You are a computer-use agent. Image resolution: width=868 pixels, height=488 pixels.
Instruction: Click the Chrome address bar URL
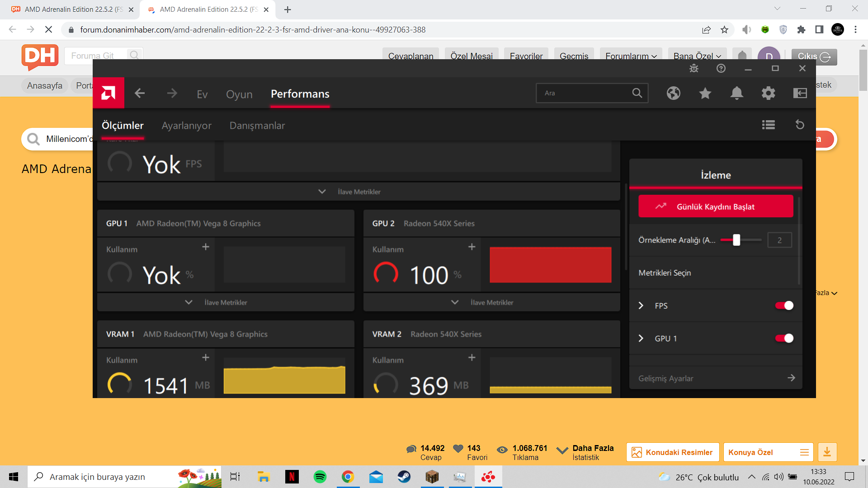point(253,30)
